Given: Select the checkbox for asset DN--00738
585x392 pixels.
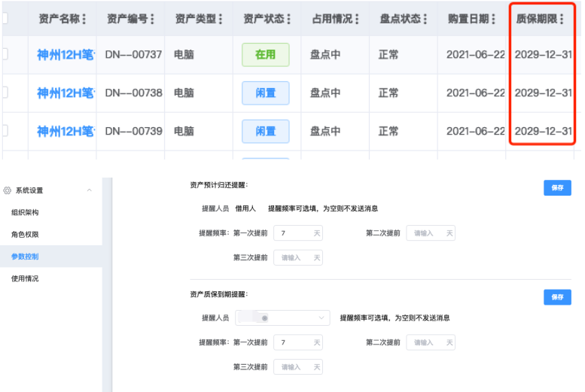Looking at the screenshot, I should point(4,93).
